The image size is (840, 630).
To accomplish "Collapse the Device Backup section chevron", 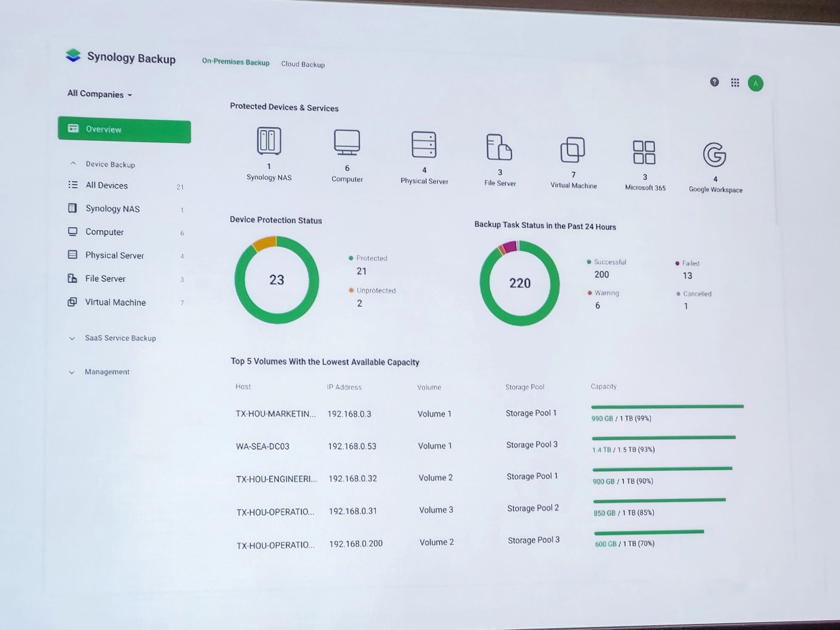I will [73, 163].
